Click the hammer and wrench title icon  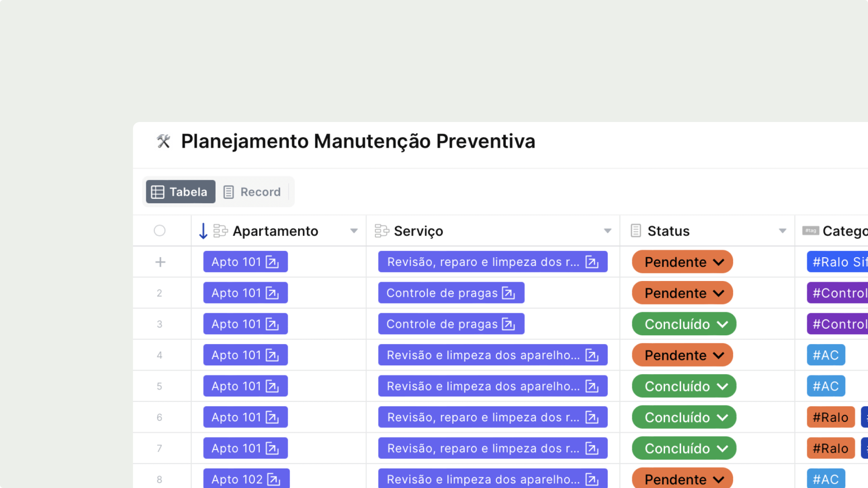pyautogui.click(x=164, y=141)
